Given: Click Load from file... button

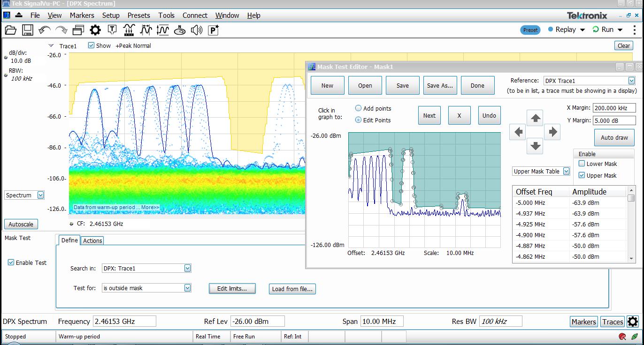Looking at the screenshot, I should 292,289.
